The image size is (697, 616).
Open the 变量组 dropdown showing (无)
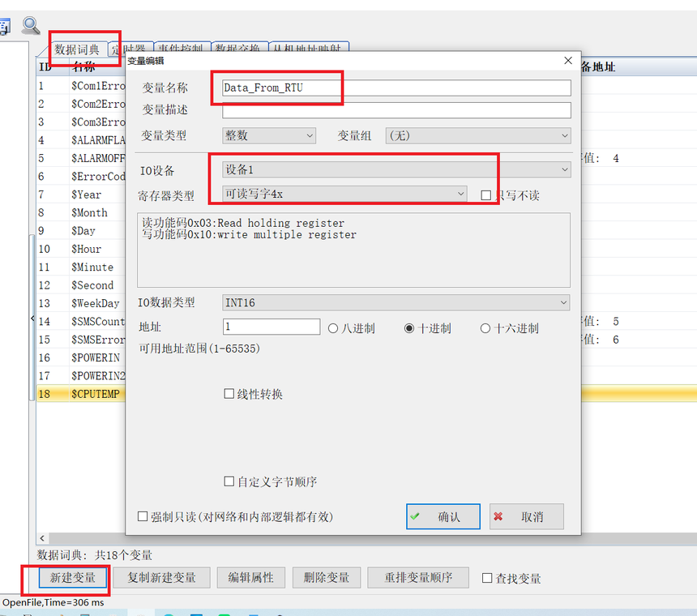[478, 135]
